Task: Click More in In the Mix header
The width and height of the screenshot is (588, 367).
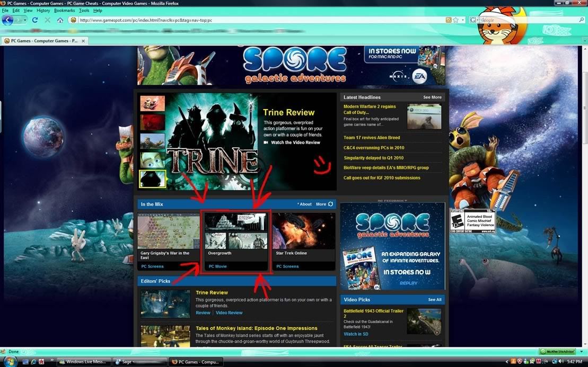Action: point(321,204)
